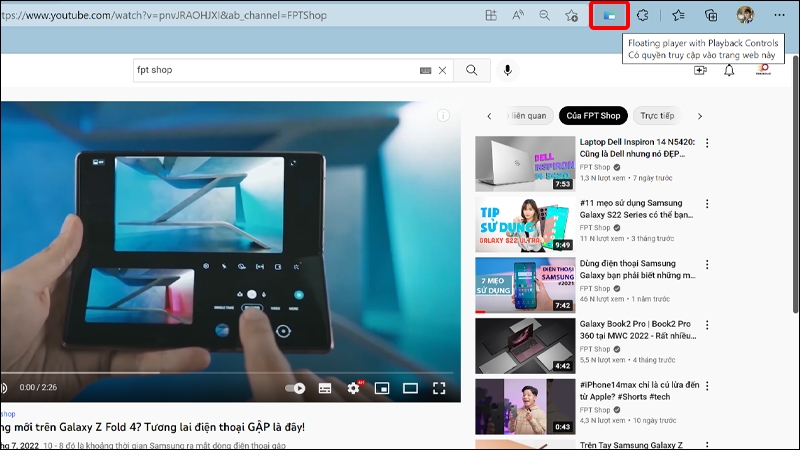Click the apps grid icon in address bar
The width and height of the screenshot is (800, 450).
click(491, 15)
